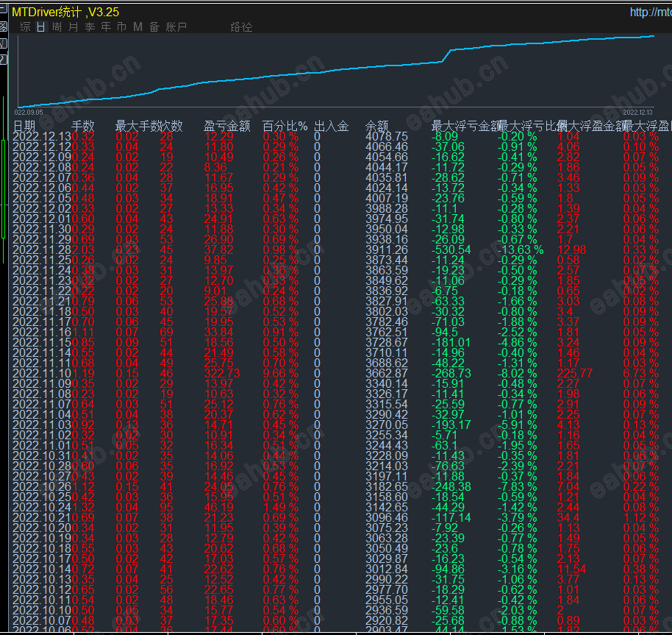Viewport: 672px width, 635px height.
Task: Click trade count 69 on 2022.11.16
Action: [166, 333]
